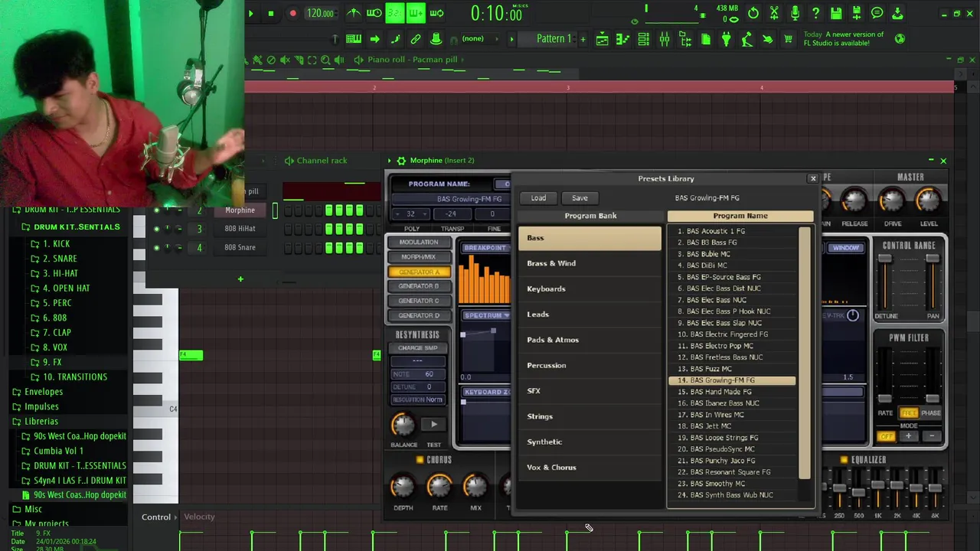Select the Keyboards program bank
Screen dimensions: 980x551
[x=590, y=289]
